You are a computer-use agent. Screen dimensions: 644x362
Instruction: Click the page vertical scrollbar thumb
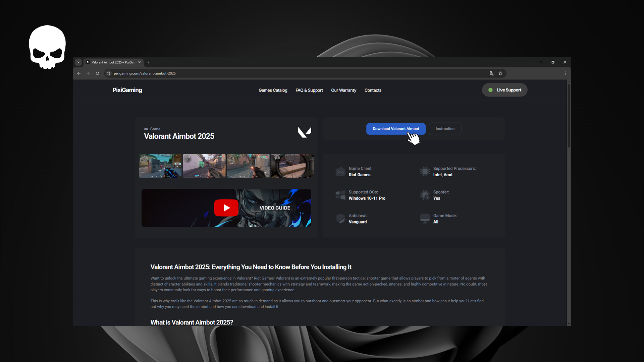569,116
